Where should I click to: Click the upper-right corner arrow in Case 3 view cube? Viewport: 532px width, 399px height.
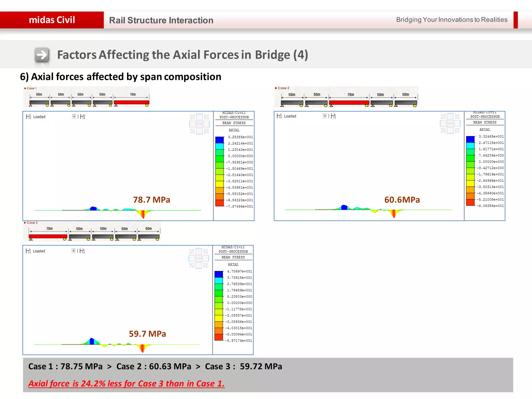[206, 251]
